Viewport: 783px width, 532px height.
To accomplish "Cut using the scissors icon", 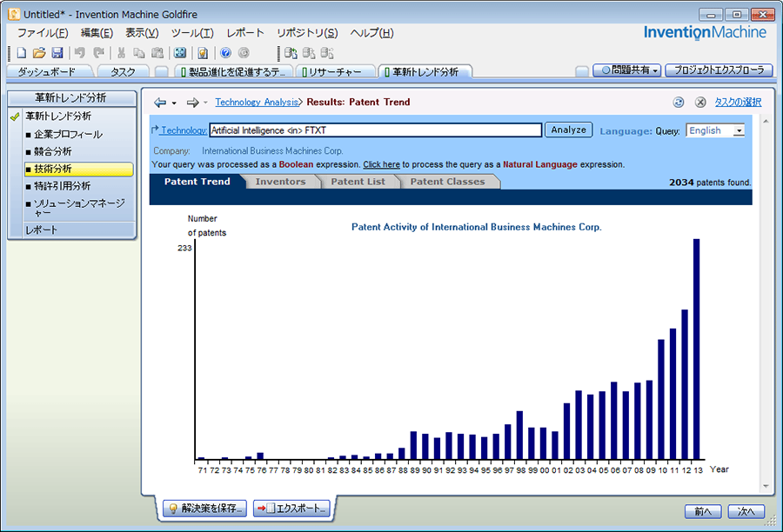I will tap(121, 53).
